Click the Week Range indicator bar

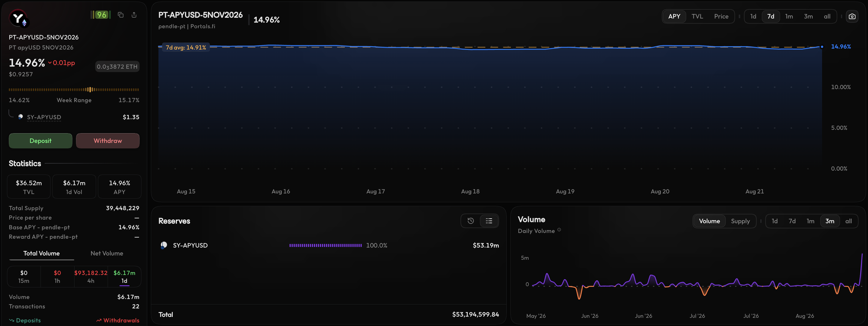click(x=74, y=89)
